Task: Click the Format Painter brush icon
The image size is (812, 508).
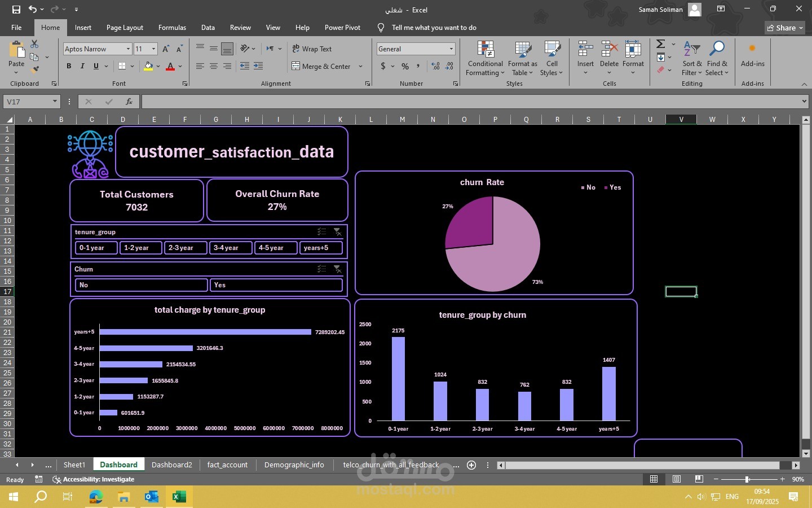Action: [34, 70]
